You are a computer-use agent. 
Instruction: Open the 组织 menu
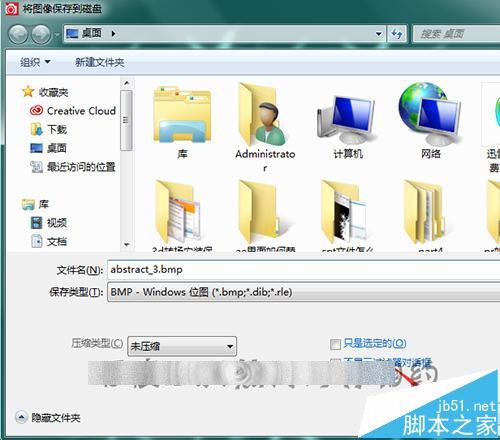(35, 62)
